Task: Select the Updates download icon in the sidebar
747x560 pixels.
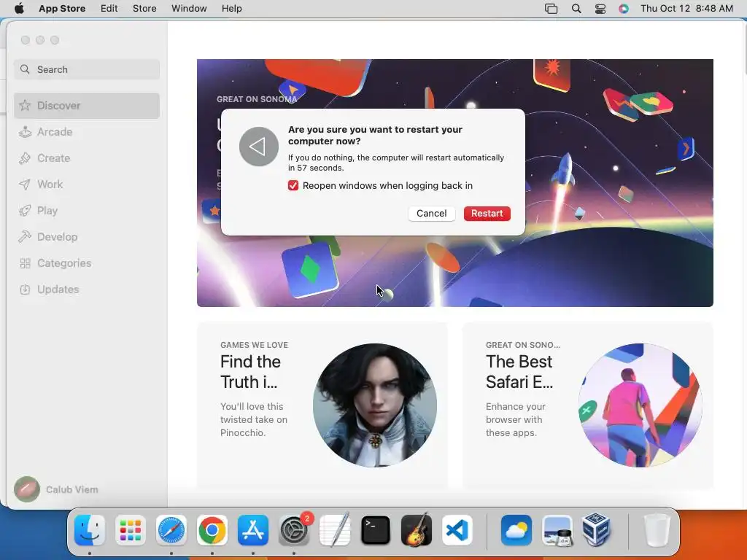Action: [25, 289]
